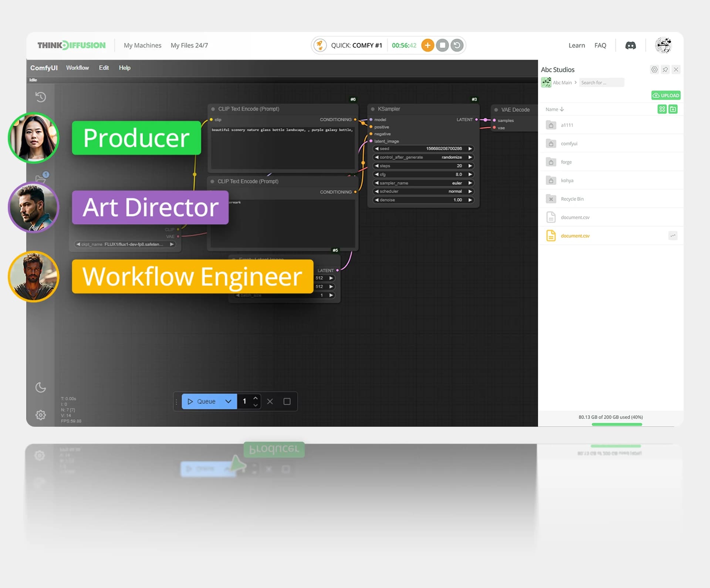Click the positive prompt text area
The height and width of the screenshot is (588, 710).
tap(283, 148)
